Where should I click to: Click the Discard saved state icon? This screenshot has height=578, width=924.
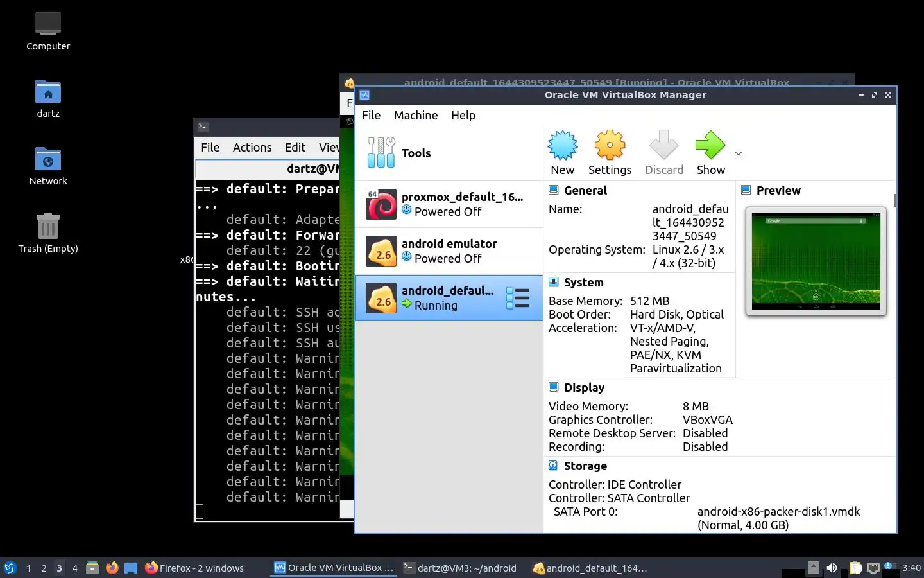663,146
